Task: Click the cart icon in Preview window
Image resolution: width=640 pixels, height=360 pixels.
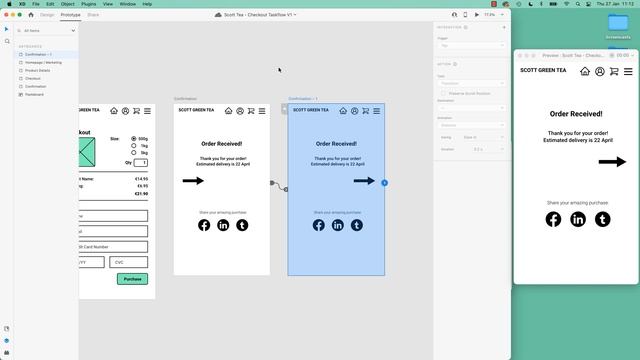Action: pos(614,71)
